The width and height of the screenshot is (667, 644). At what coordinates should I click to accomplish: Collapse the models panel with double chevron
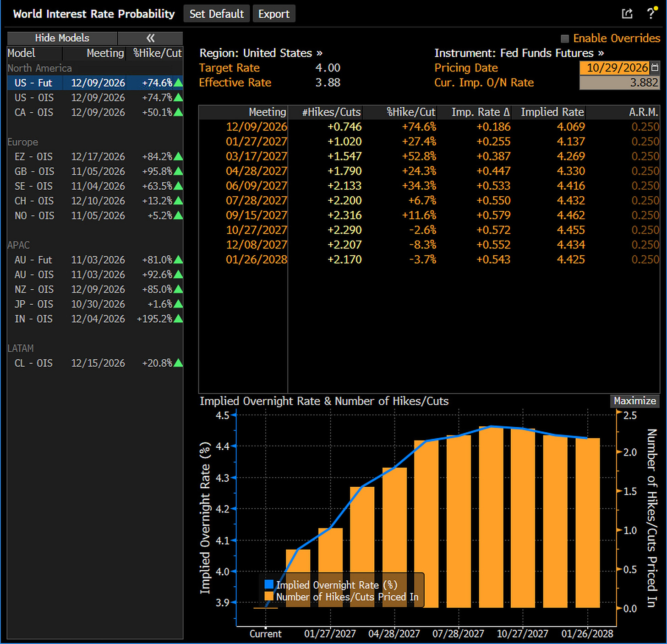150,38
